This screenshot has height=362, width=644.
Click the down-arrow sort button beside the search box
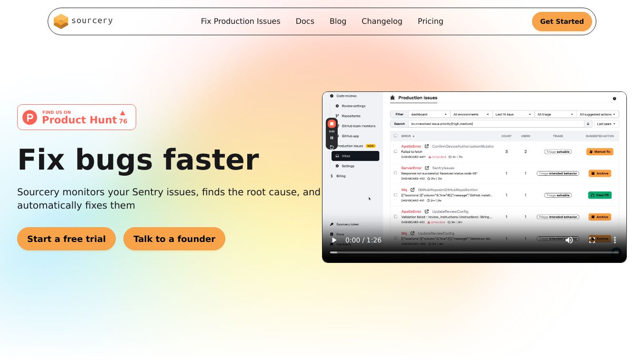coord(588,124)
